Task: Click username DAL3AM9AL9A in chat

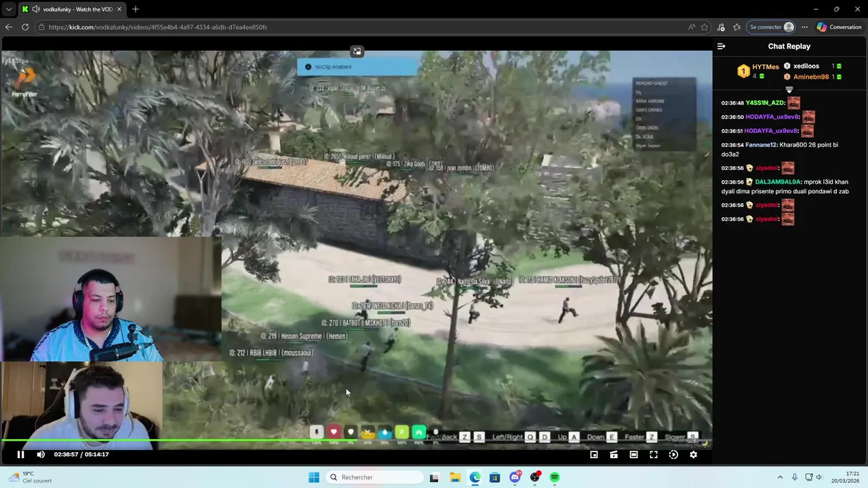Action: click(778, 182)
